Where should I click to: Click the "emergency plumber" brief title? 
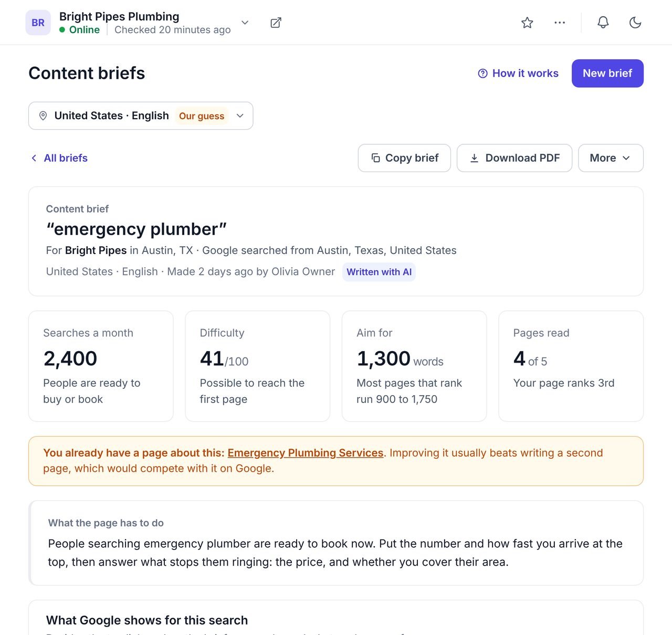(136, 229)
